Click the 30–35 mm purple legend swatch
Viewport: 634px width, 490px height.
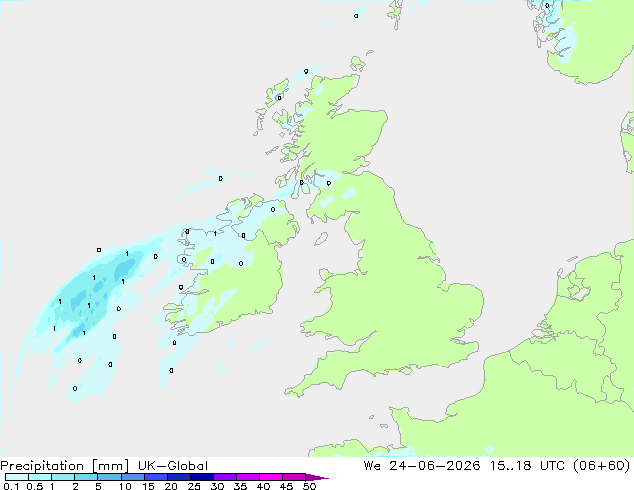[x=225, y=477]
